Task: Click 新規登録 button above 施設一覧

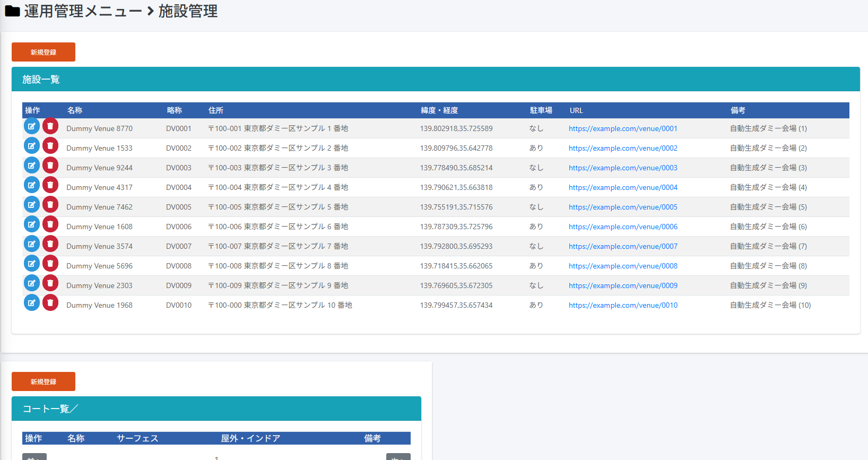Action: [44, 52]
